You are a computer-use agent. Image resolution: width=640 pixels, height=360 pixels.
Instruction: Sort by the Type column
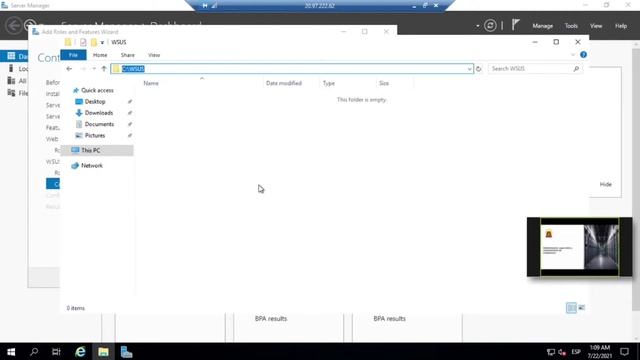click(x=329, y=83)
